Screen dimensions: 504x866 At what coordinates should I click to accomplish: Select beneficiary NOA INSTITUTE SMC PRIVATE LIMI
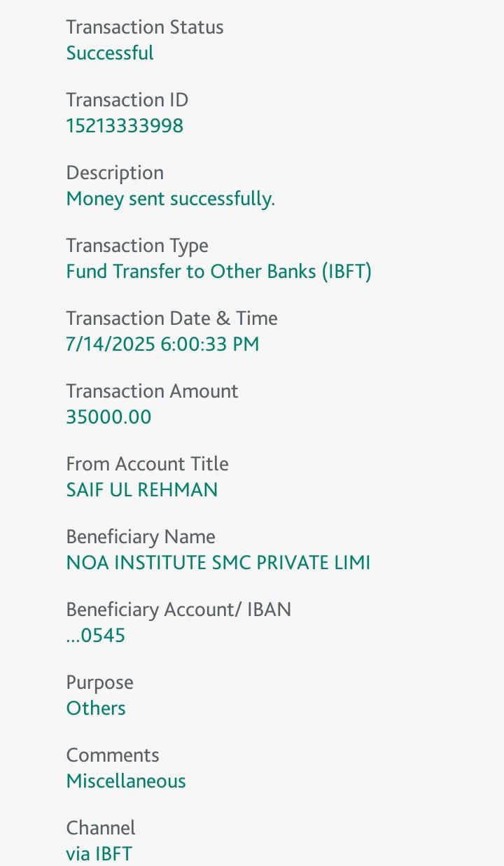click(218, 563)
